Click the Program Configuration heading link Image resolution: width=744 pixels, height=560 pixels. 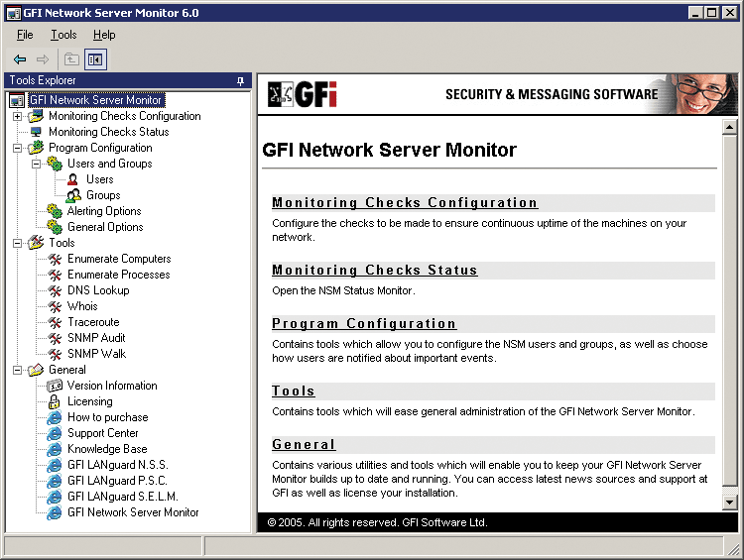coord(364,324)
